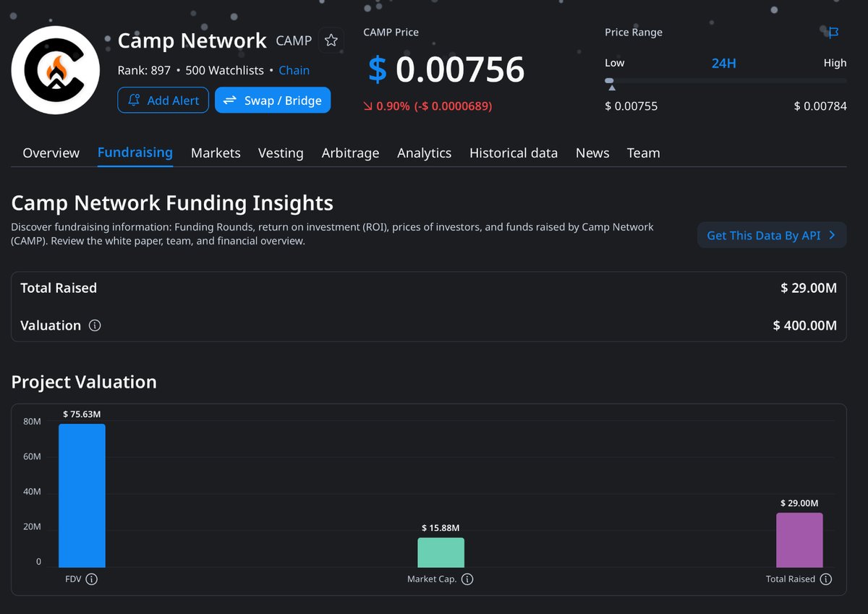Screen dimensions: 868x614
Task: Click the flag icon near Price Range
Action: pyautogui.click(x=833, y=33)
